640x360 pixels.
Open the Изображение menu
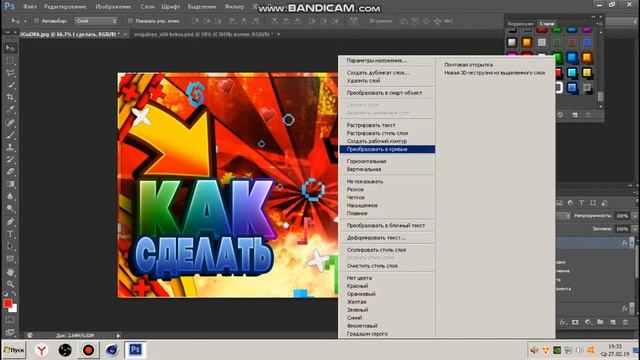(x=113, y=7)
